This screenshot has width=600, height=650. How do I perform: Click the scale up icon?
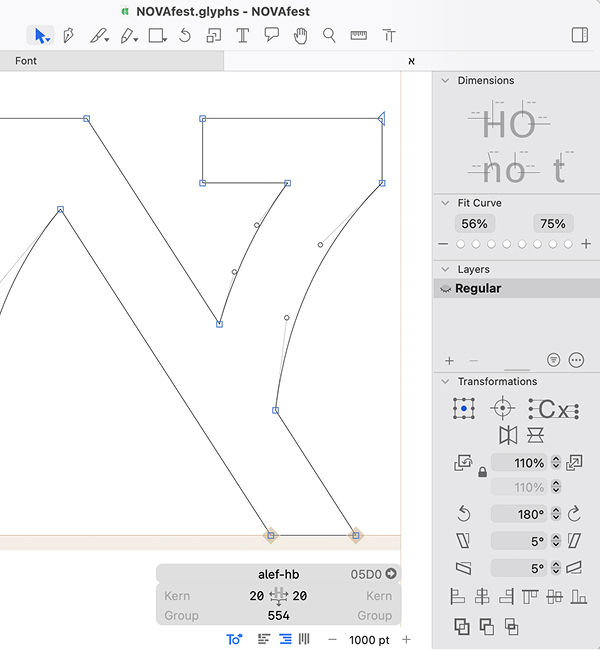coord(574,463)
